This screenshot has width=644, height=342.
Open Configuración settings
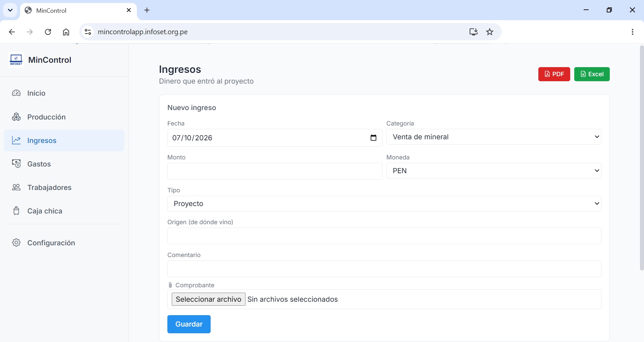pyautogui.click(x=64, y=243)
